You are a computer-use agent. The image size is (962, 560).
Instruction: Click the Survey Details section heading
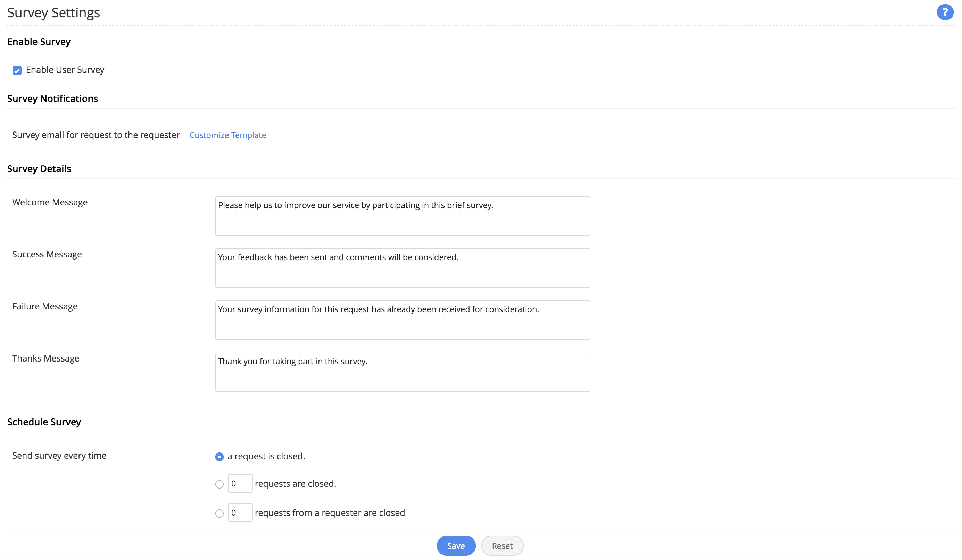39,169
